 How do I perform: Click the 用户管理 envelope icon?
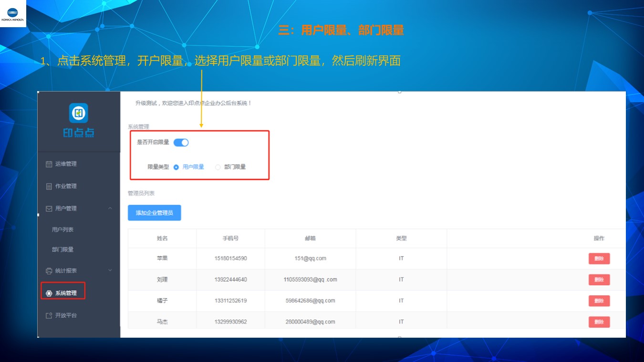tap(49, 208)
